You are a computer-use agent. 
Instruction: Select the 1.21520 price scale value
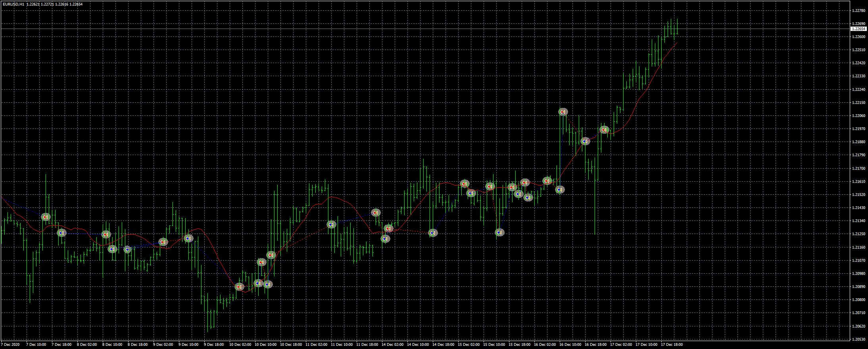[858, 195]
